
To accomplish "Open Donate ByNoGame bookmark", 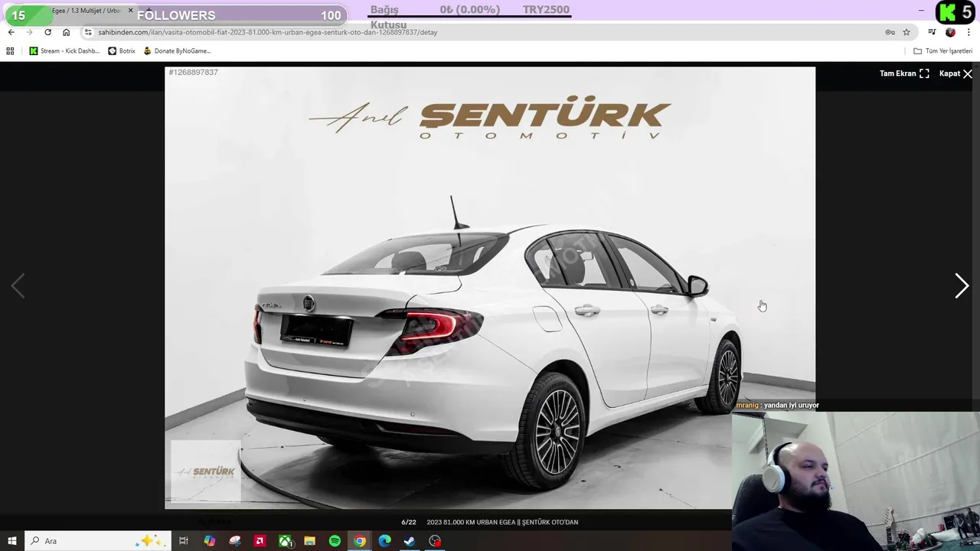I will tap(177, 51).
